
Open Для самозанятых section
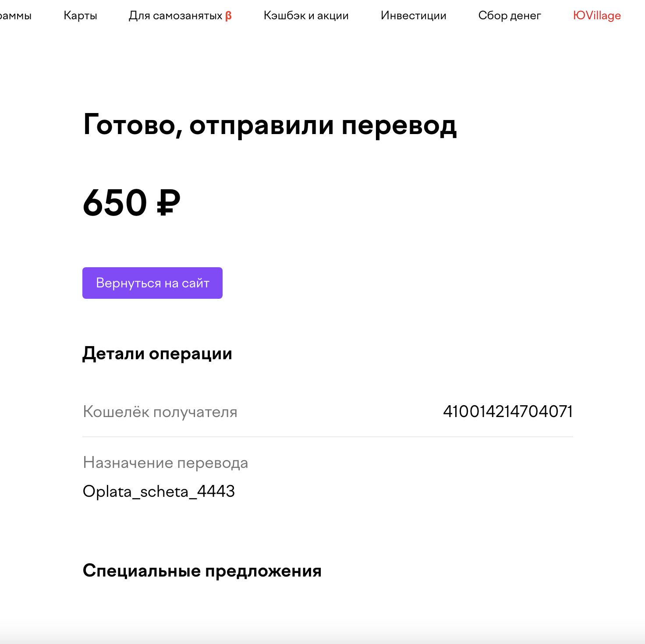click(180, 16)
